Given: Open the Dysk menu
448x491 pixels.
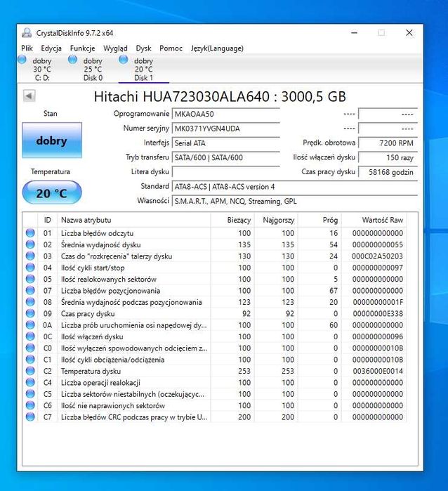Looking at the screenshot, I should (x=143, y=48).
